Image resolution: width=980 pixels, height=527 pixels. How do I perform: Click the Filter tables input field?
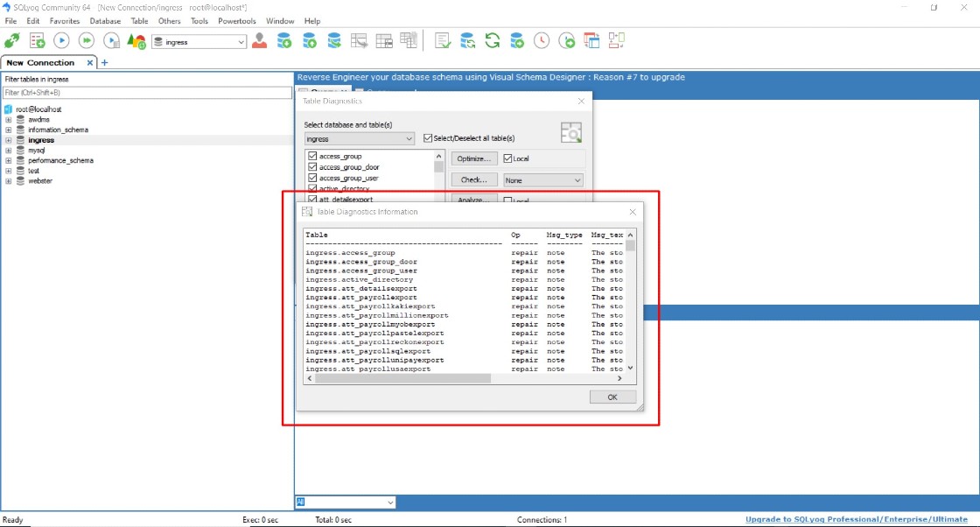coord(147,93)
